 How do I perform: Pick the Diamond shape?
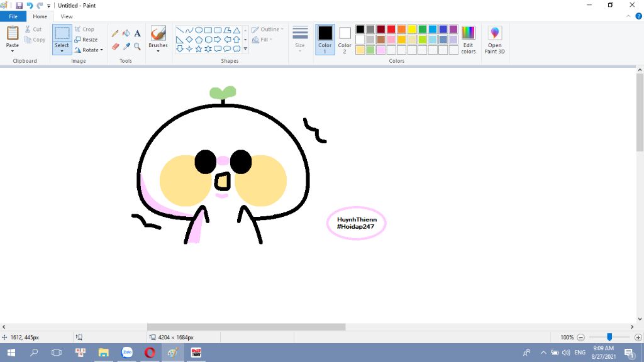pyautogui.click(x=189, y=40)
